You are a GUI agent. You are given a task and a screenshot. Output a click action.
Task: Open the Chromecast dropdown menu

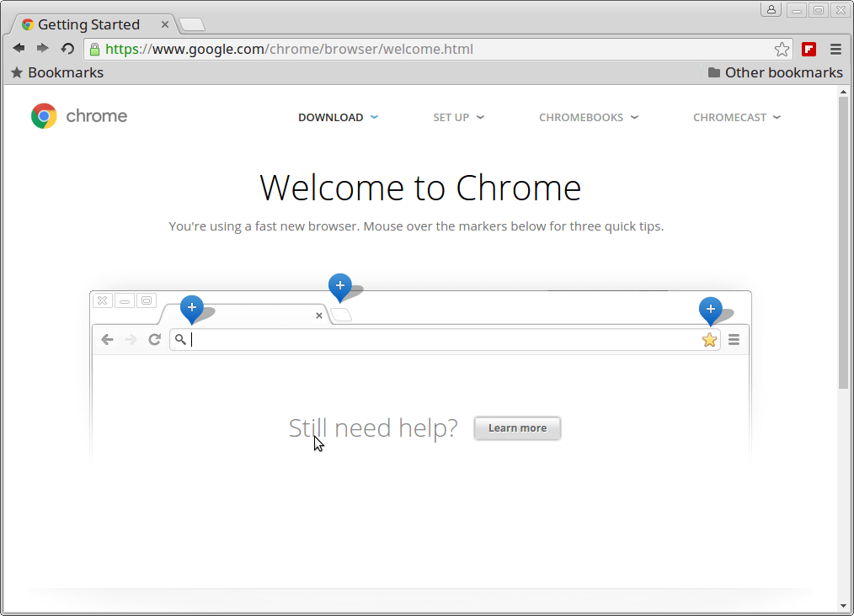click(736, 117)
